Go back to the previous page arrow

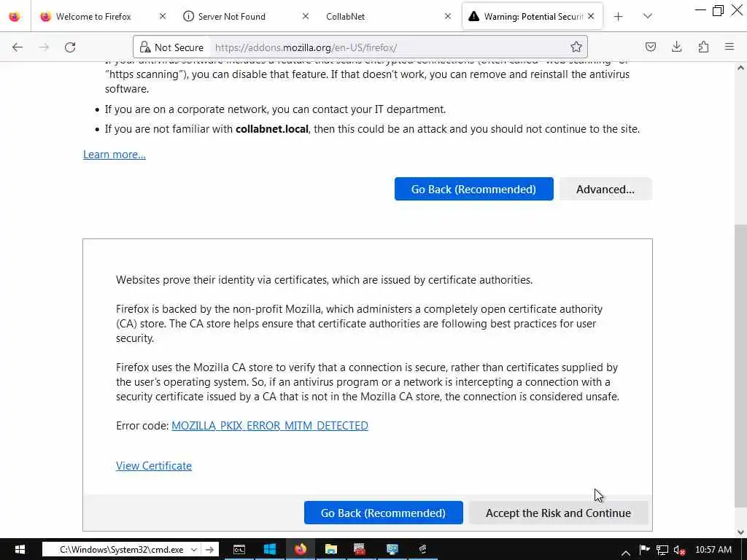18,47
